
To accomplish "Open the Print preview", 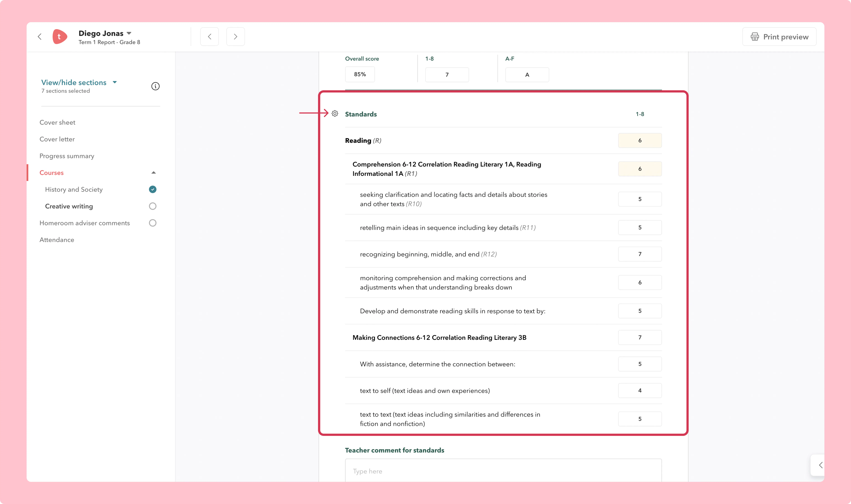I will pos(779,37).
